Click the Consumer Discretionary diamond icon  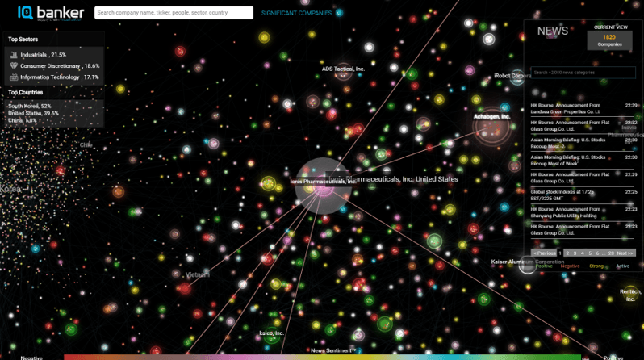(14, 65)
